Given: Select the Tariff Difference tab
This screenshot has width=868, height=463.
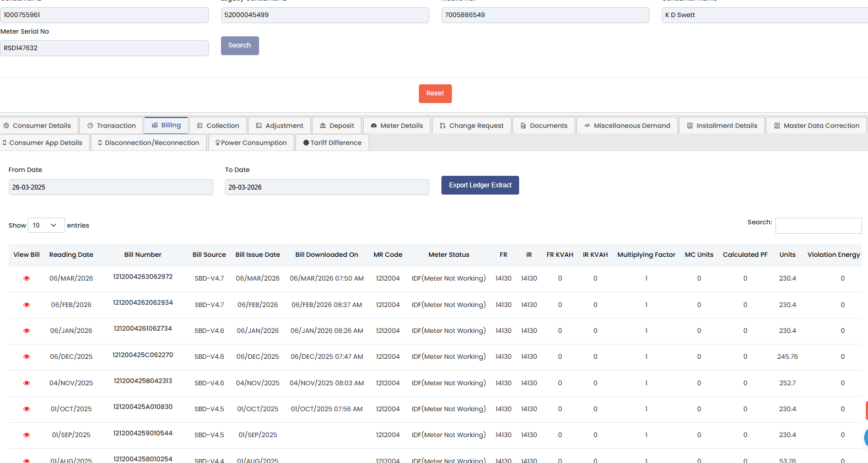Looking at the screenshot, I should click(x=332, y=143).
